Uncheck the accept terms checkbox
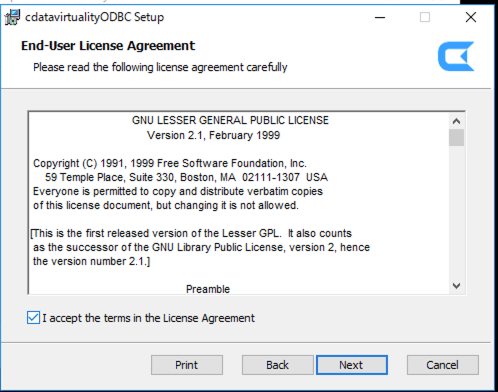This screenshot has height=392, width=498. click(33, 318)
